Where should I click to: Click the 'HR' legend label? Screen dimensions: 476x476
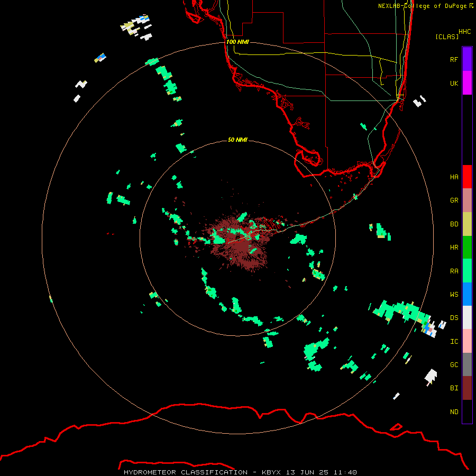coord(454,248)
